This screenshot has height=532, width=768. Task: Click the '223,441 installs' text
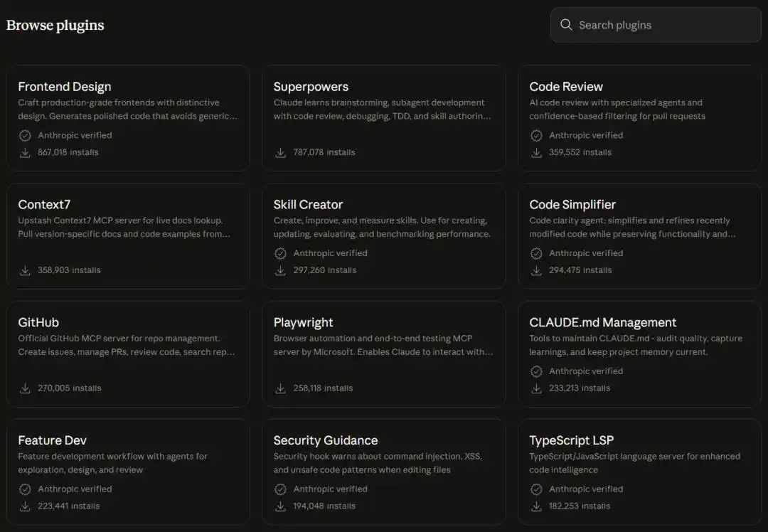[x=68, y=506]
